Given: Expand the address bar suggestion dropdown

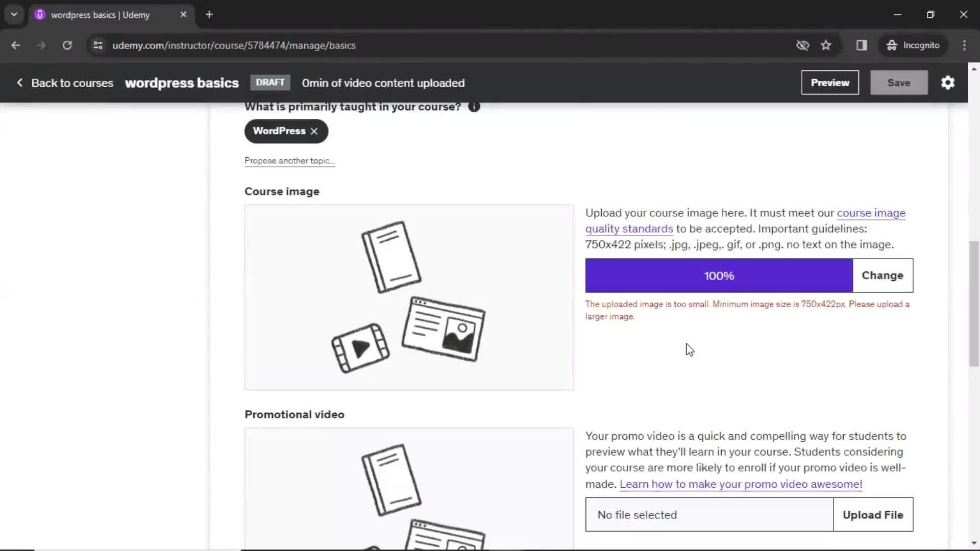Looking at the screenshot, I should tap(13, 15).
